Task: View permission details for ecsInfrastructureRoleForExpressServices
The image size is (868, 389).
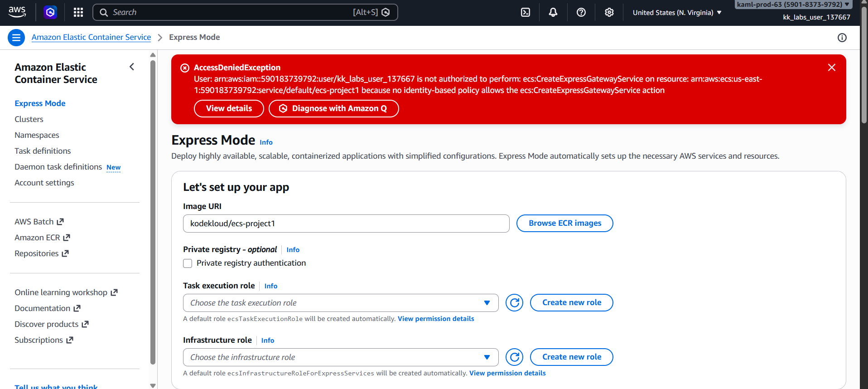Action: 507,373
